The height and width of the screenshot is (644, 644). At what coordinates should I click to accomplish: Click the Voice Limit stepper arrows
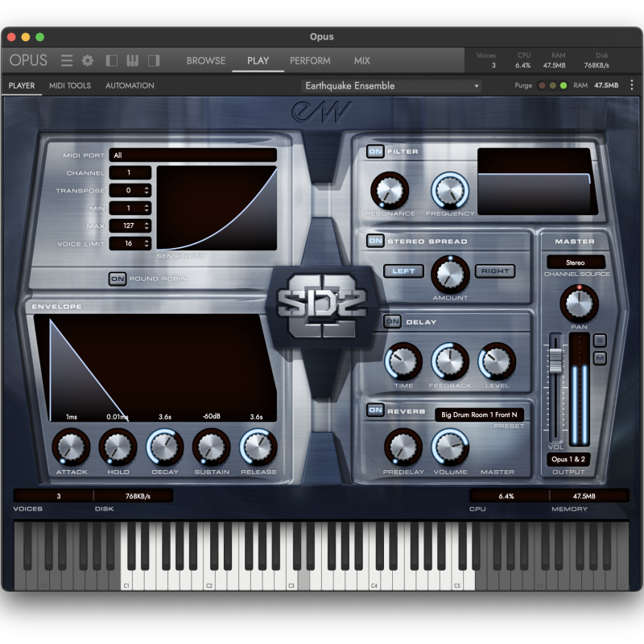147,244
